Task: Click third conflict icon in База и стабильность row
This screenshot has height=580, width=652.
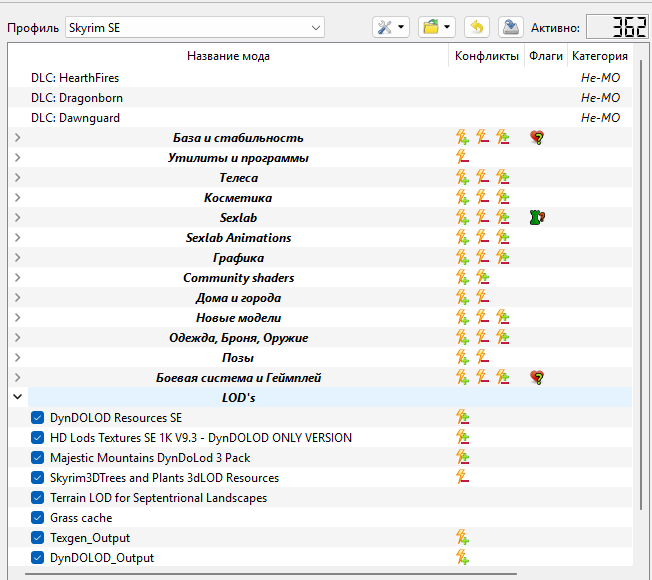Action: [503, 137]
